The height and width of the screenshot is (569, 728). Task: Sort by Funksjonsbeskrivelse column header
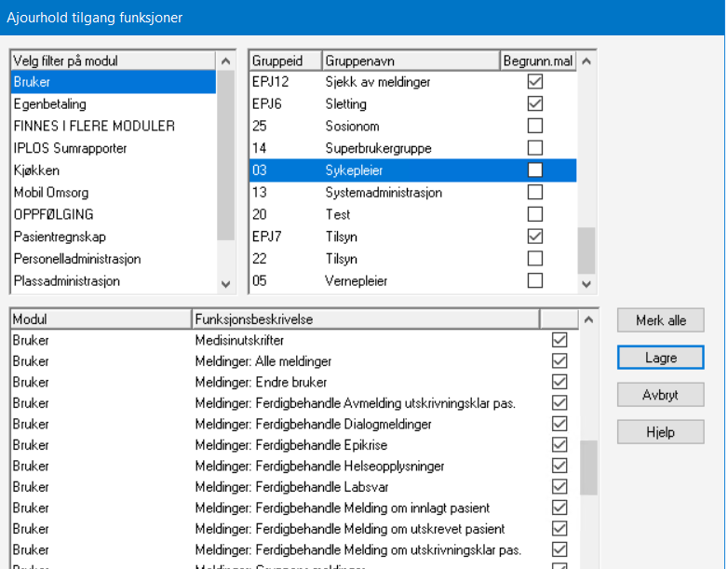pyautogui.click(x=363, y=318)
